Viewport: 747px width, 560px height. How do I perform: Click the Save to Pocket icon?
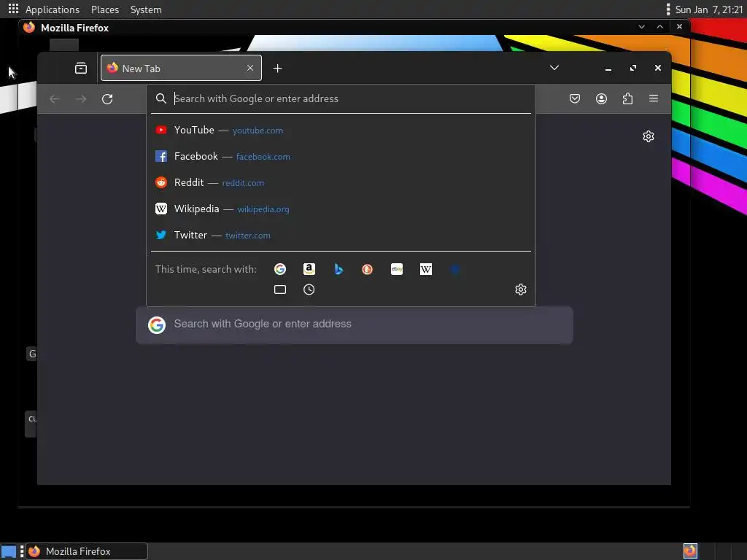pyautogui.click(x=575, y=98)
